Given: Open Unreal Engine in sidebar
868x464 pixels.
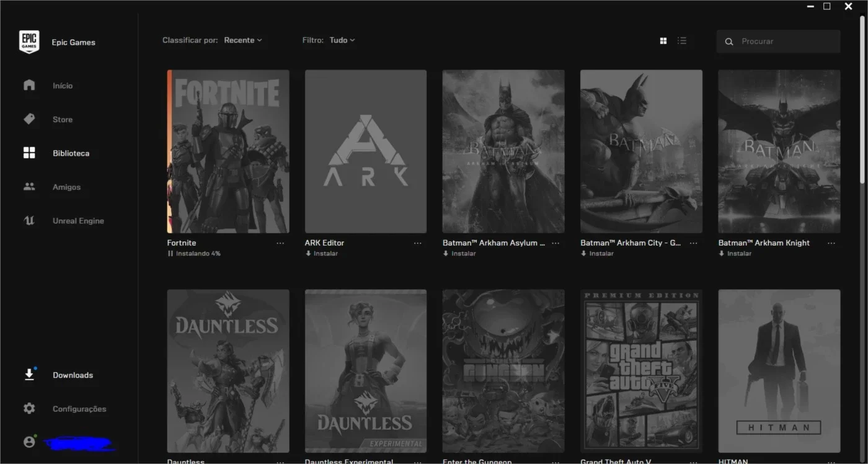Looking at the screenshot, I should pyautogui.click(x=78, y=221).
